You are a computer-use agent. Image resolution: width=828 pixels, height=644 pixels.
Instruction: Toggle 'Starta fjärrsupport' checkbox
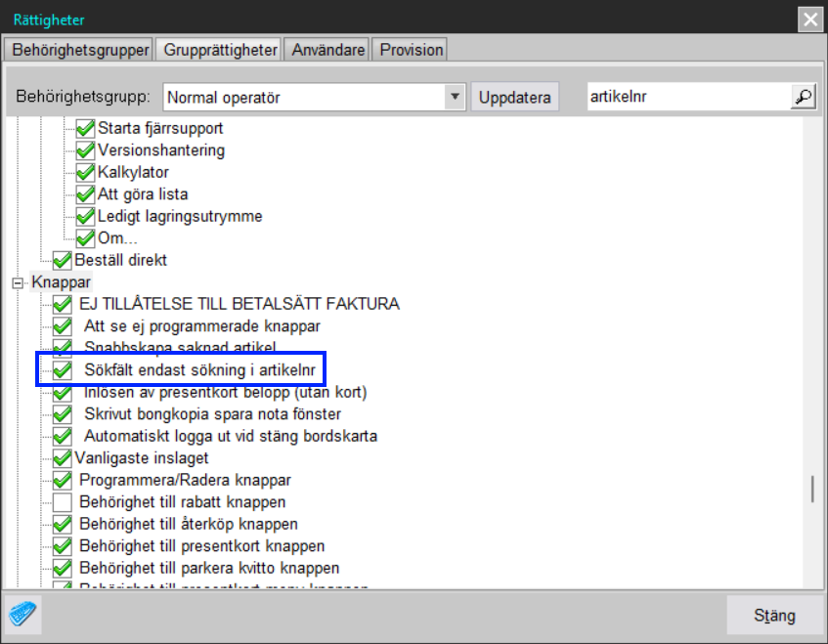pyautogui.click(x=86, y=128)
